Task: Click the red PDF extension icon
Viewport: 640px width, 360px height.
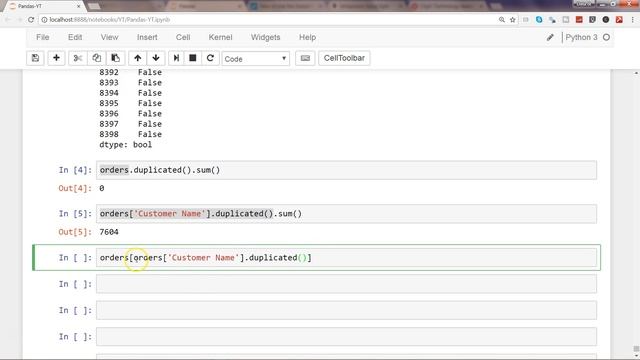Action: 619,20
